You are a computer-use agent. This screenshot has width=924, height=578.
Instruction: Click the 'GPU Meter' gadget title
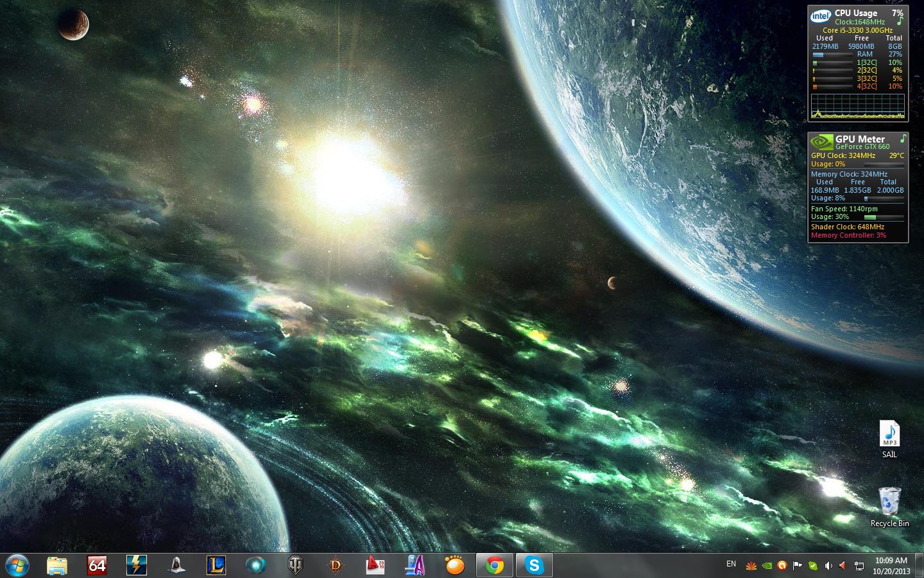coord(860,139)
